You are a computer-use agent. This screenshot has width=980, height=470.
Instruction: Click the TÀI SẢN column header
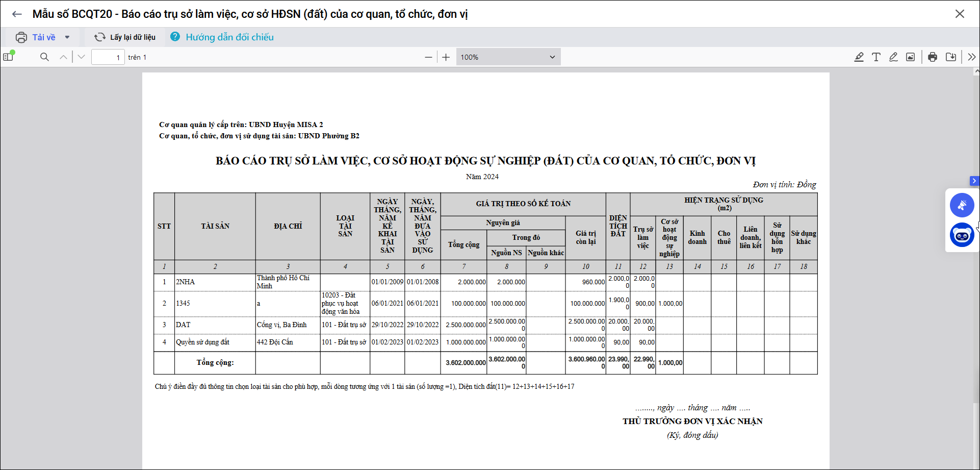pos(215,226)
